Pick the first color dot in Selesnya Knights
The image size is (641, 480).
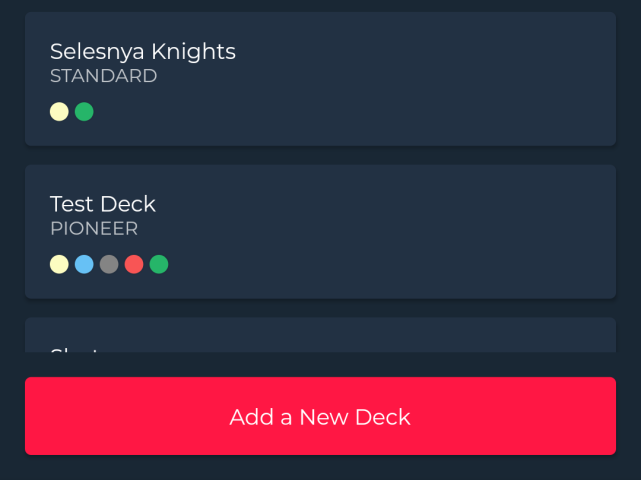pos(59,112)
